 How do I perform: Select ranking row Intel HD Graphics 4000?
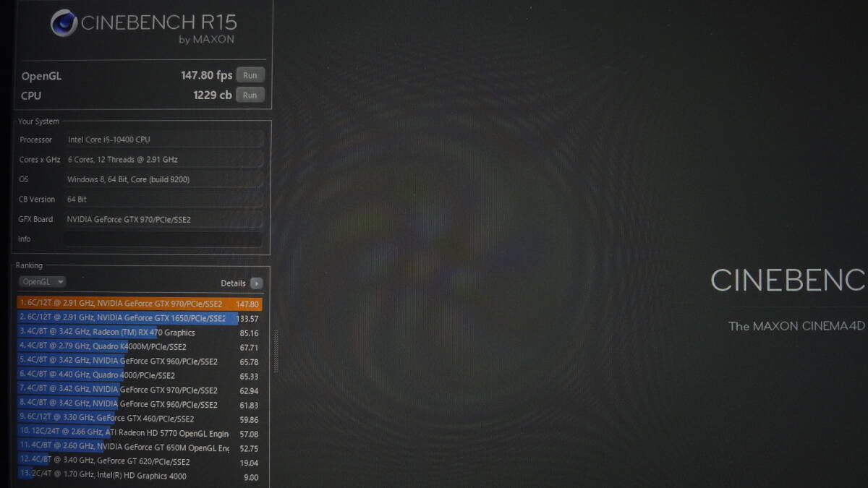140,476
